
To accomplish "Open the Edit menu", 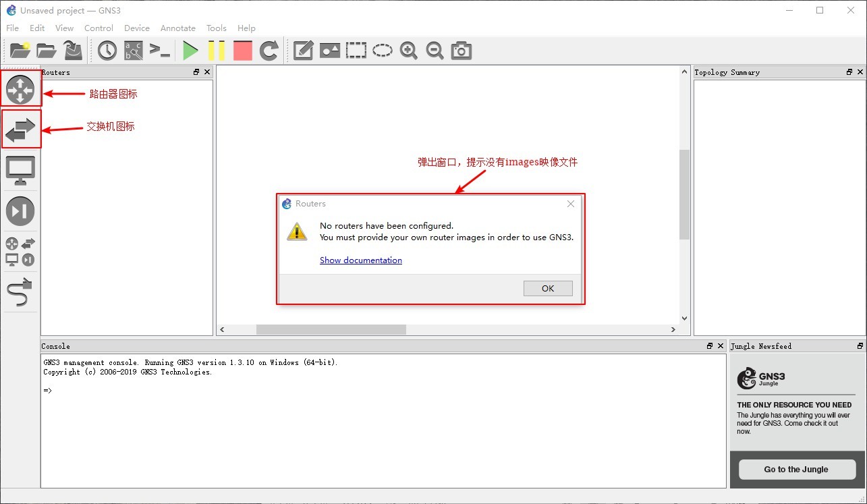I will tap(37, 28).
